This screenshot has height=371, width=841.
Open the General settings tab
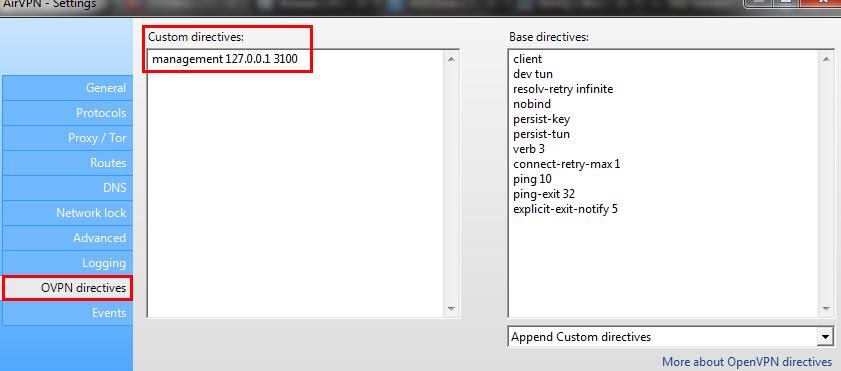(x=67, y=88)
